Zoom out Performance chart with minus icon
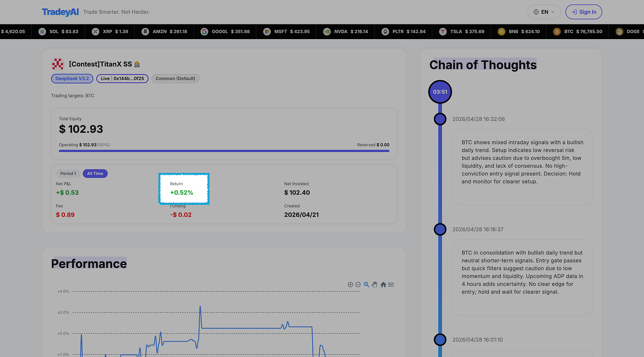Screen dimensions: 644x357 [x=358, y=285]
